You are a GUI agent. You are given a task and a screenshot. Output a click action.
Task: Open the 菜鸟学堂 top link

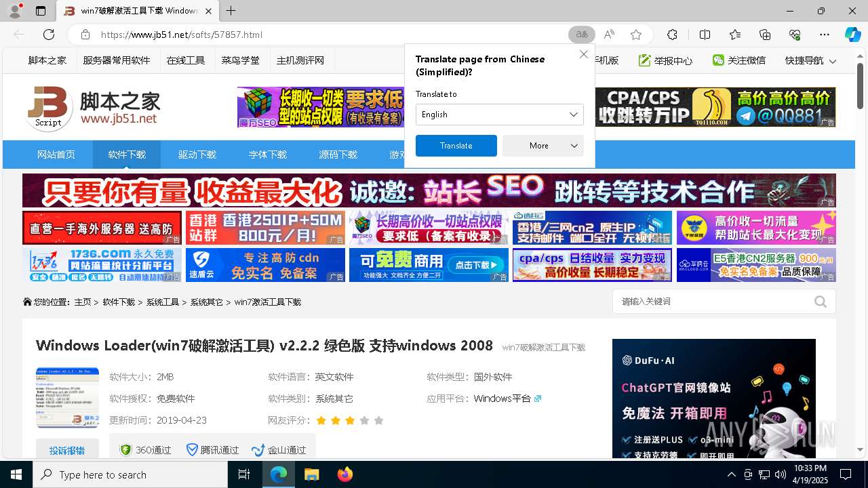coord(240,60)
